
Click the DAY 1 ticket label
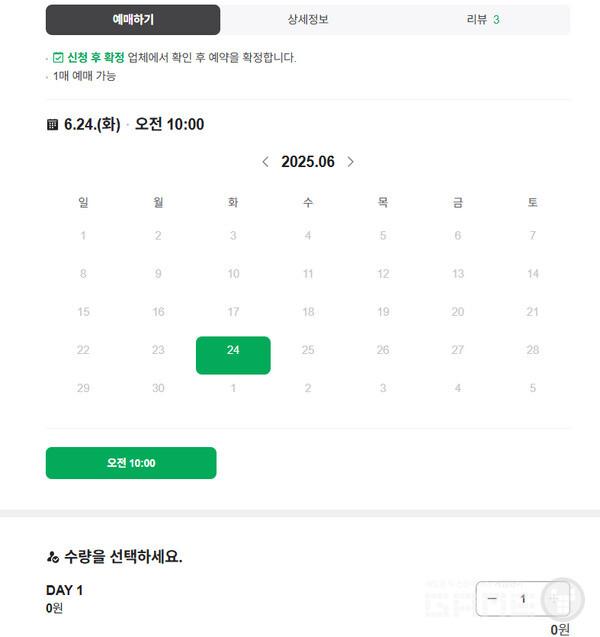point(64,590)
